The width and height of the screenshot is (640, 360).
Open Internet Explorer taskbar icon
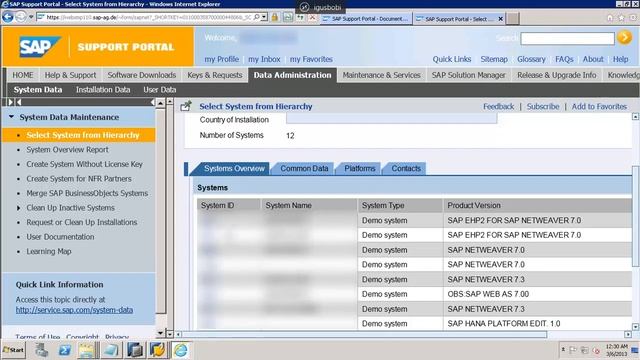coord(181,350)
